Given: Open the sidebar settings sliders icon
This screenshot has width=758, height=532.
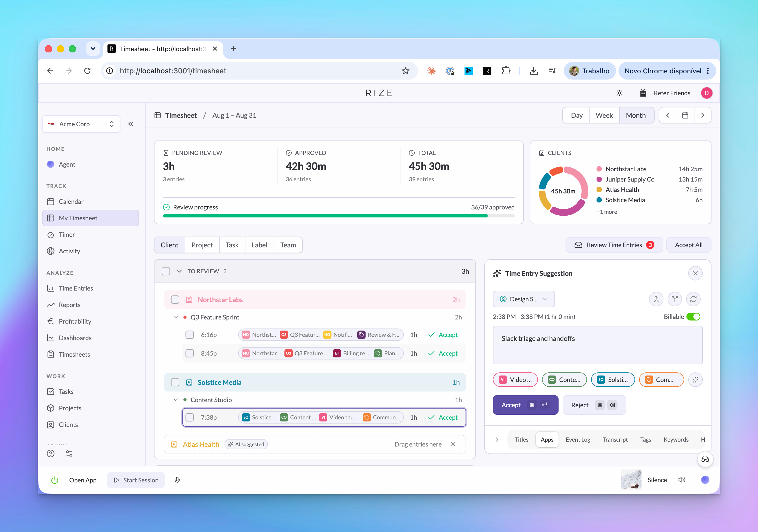Looking at the screenshot, I should pyautogui.click(x=69, y=453).
